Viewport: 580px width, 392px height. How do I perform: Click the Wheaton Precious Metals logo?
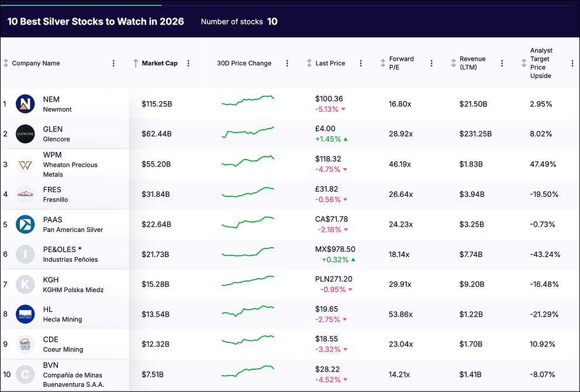25,164
